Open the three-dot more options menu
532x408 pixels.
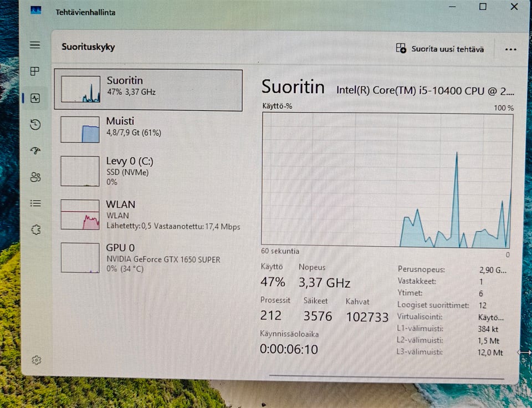(x=510, y=49)
